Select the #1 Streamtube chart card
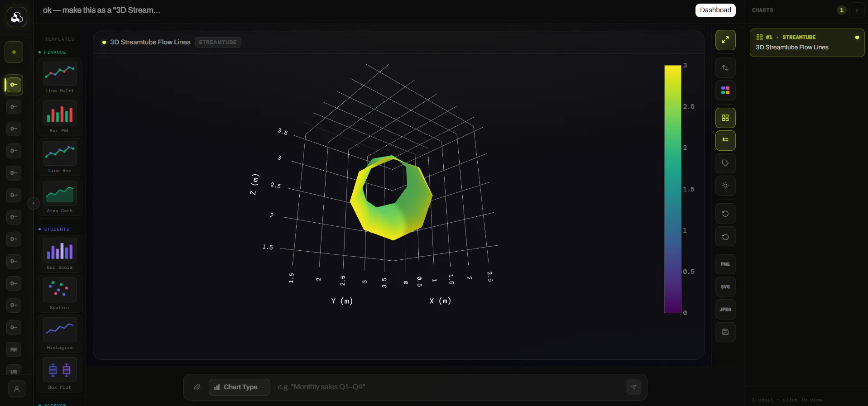The height and width of the screenshot is (406, 868). pyautogui.click(x=807, y=43)
